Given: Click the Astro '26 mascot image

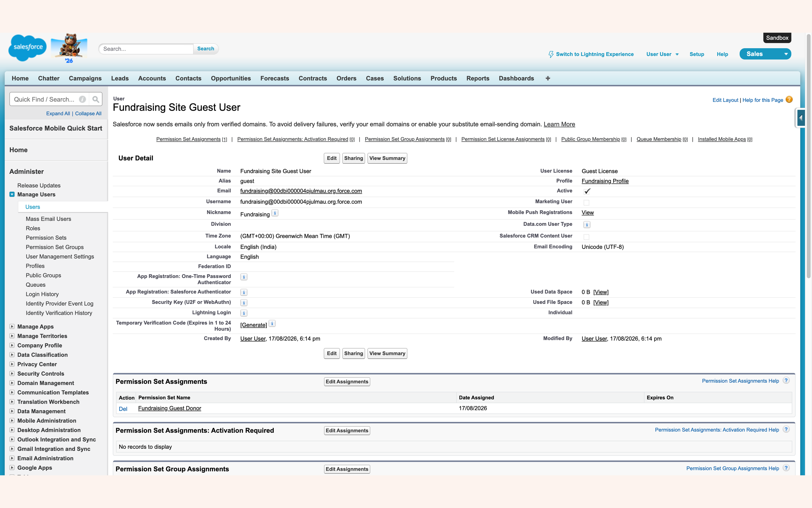Looking at the screenshot, I should click(69, 48).
